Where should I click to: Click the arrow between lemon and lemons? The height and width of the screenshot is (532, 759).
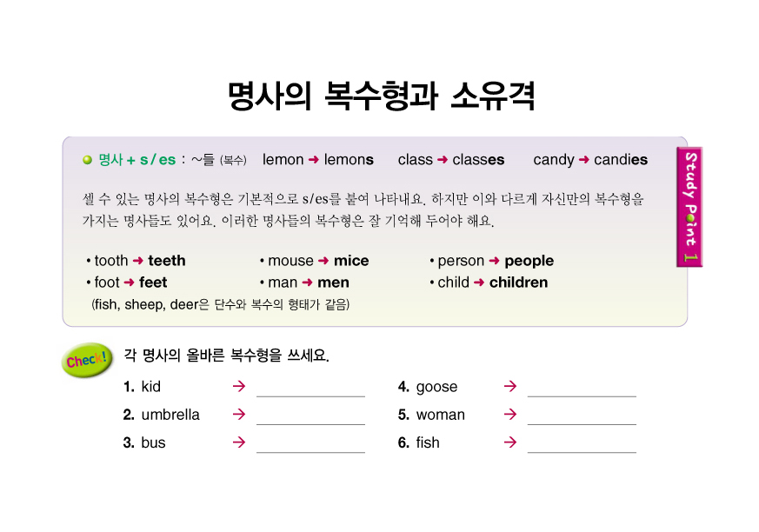[314, 160]
